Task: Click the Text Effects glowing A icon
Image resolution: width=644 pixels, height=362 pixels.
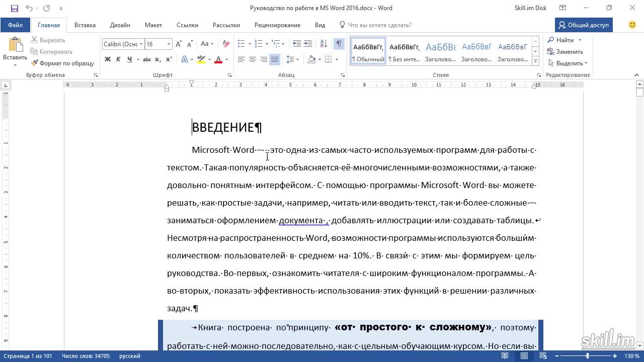Action: point(184,59)
